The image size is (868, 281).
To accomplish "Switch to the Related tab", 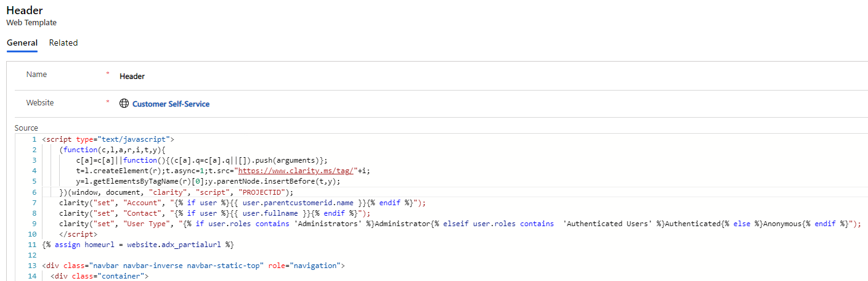I will point(63,43).
